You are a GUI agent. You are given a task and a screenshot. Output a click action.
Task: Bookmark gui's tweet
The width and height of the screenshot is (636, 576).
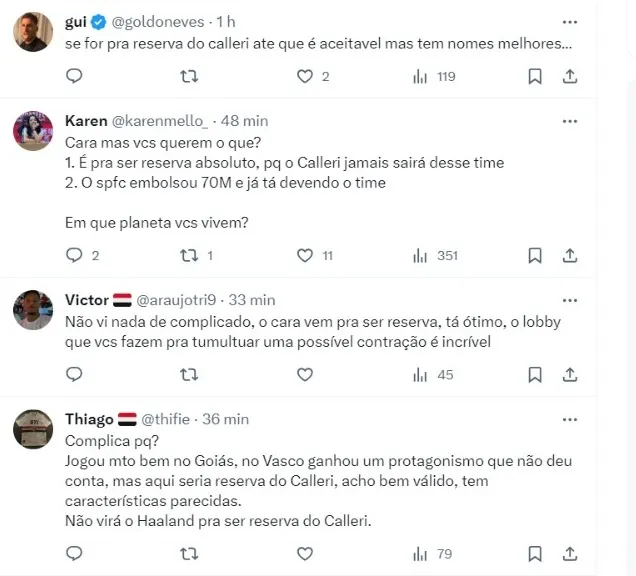(x=535, y=76)
